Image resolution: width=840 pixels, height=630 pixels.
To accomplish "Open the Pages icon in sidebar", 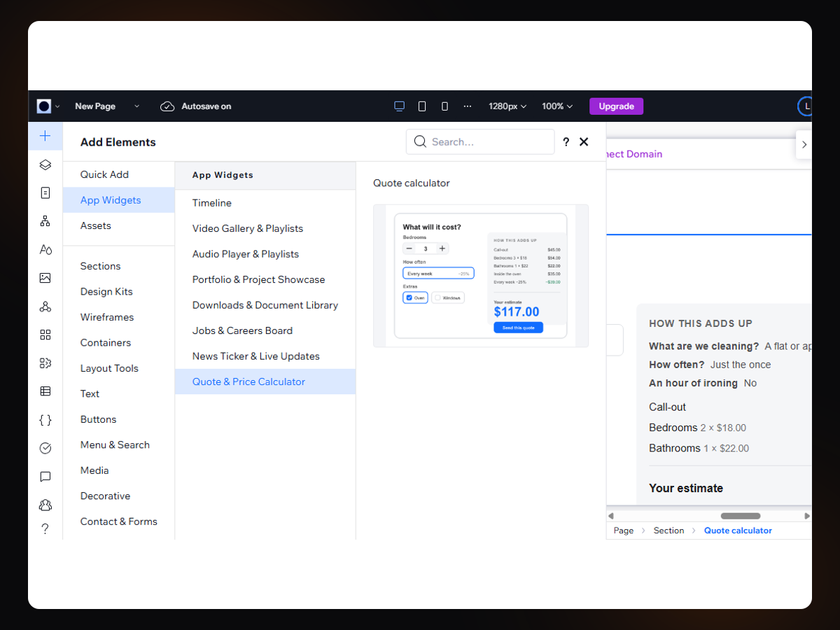I will click(45, 192).
